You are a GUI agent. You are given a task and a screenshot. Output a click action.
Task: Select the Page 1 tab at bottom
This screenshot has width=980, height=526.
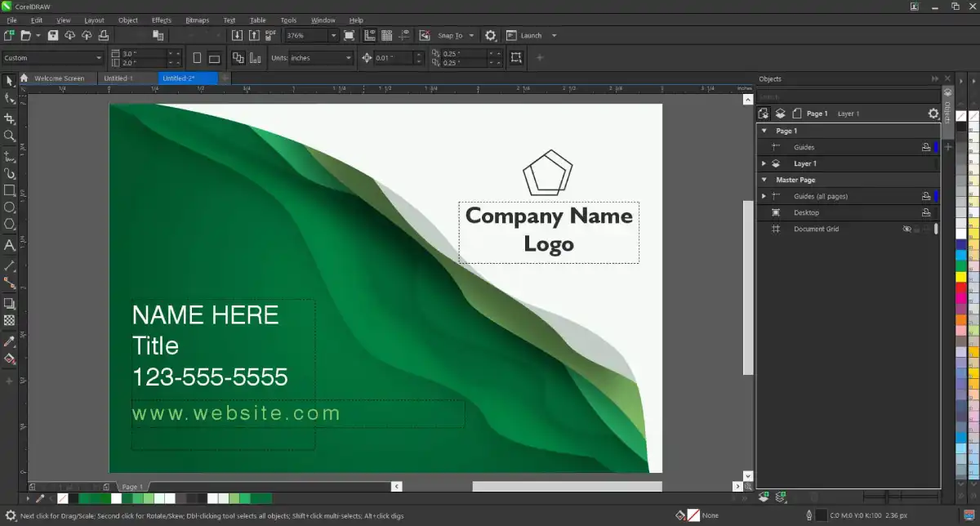coord(132,487)
